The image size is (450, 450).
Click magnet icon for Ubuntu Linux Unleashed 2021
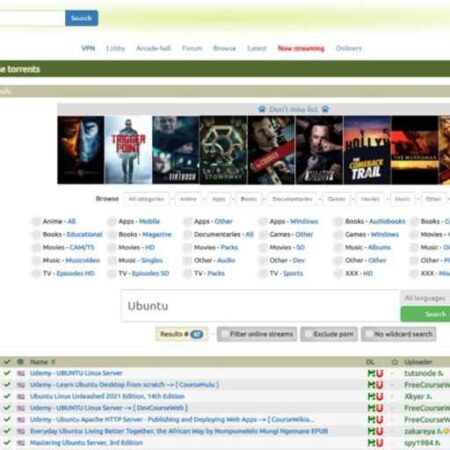(371, 396)
